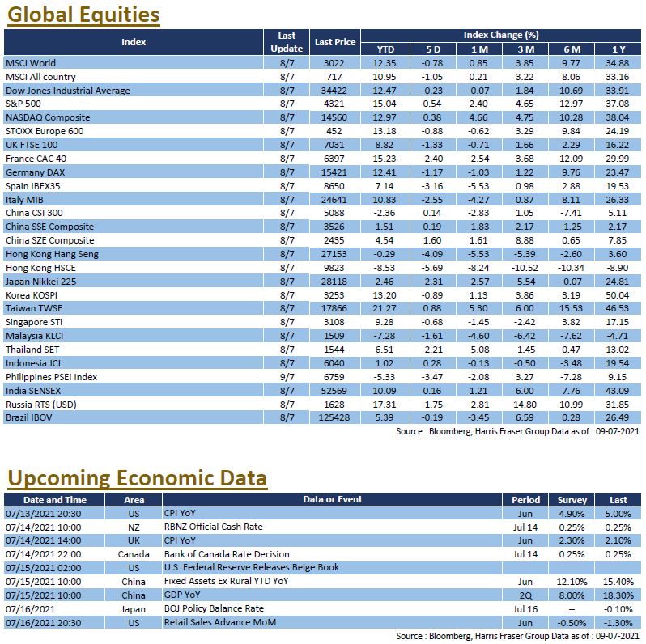The height and width of the screenshot is (644, 646).
Task: Click the Economic Data source note
Action: click(x=517, y=636)
